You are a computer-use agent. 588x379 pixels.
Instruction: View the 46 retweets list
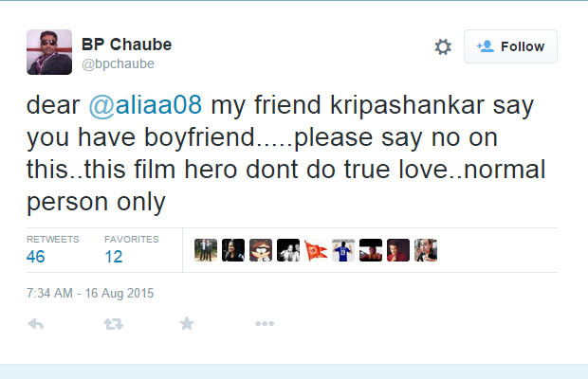click(36, 256)
